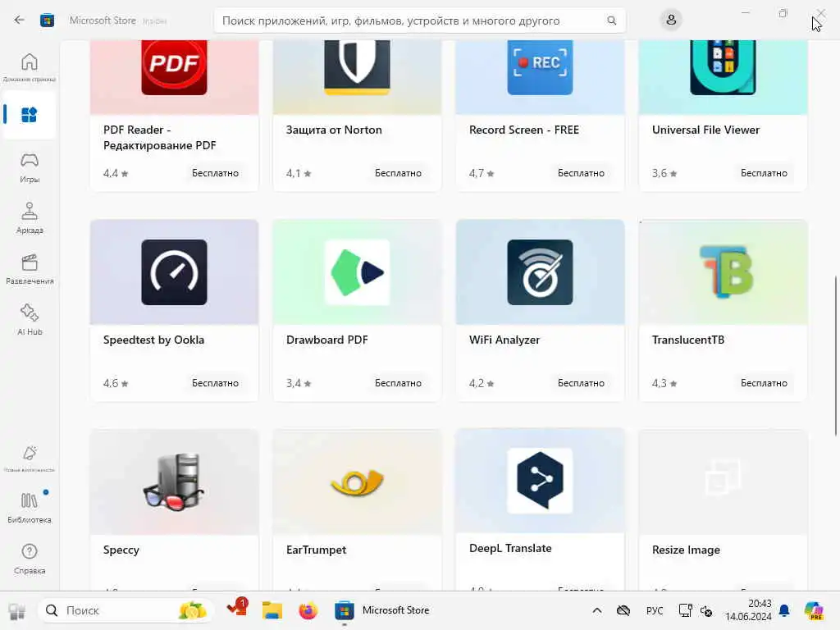Click Universal File Viewer title
840x630 pixels.
point(705,130)
